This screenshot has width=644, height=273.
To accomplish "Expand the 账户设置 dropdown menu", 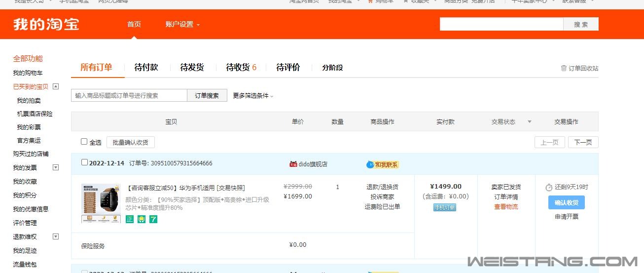I will click(182, 24).
